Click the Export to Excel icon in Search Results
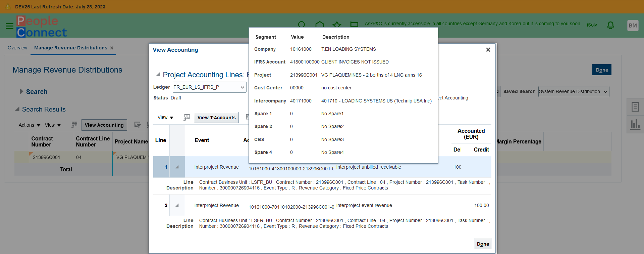The width and height of the screenshot is (644, 254). click(x=74, y=125)
